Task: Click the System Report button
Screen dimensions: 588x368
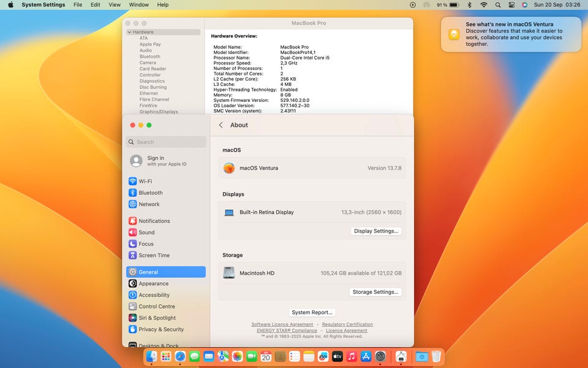Action: tap(312, 312)
